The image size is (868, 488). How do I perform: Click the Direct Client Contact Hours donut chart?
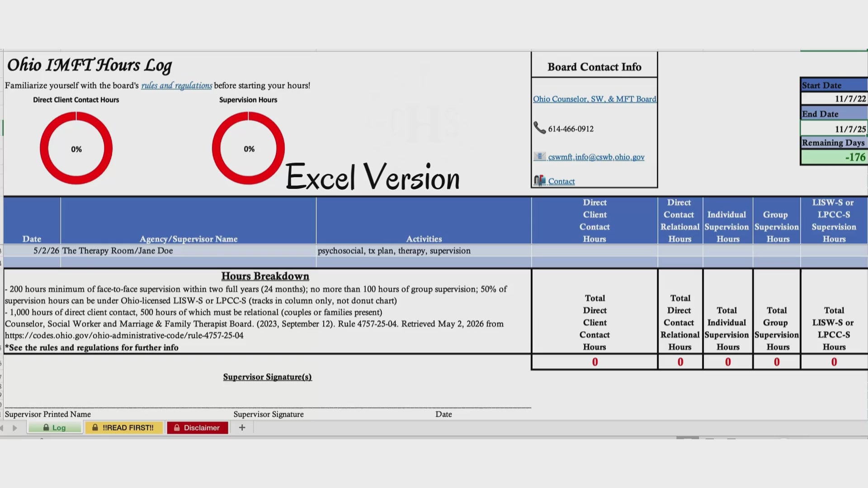click(x=76, y=148)
